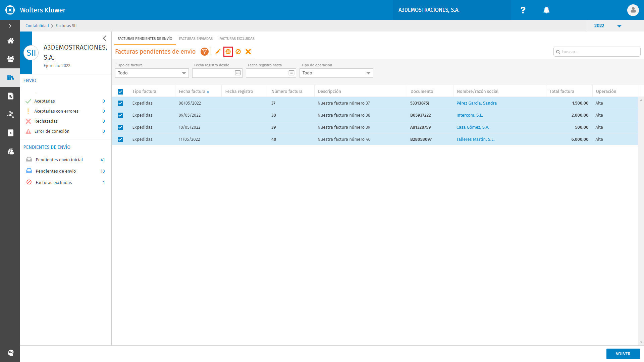
Task: Toggle the orange filter funnel icon
Action: (x=205, y=52)
